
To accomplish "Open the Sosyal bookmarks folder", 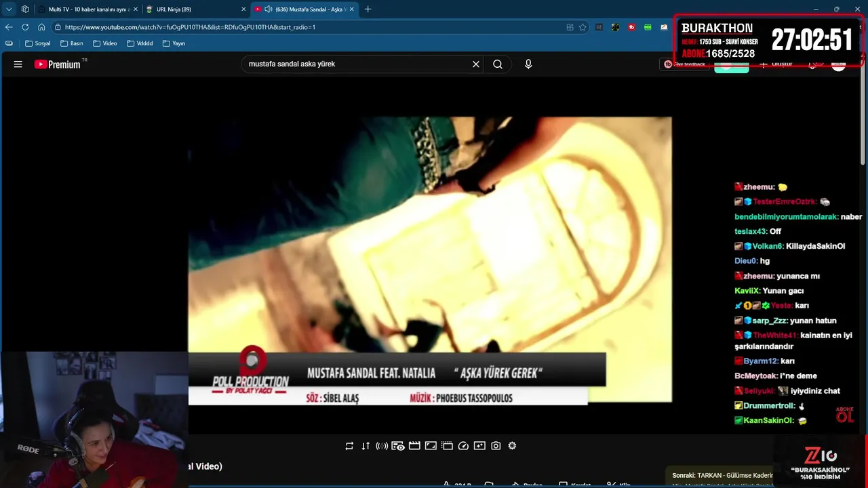I will tap(38, 43).
